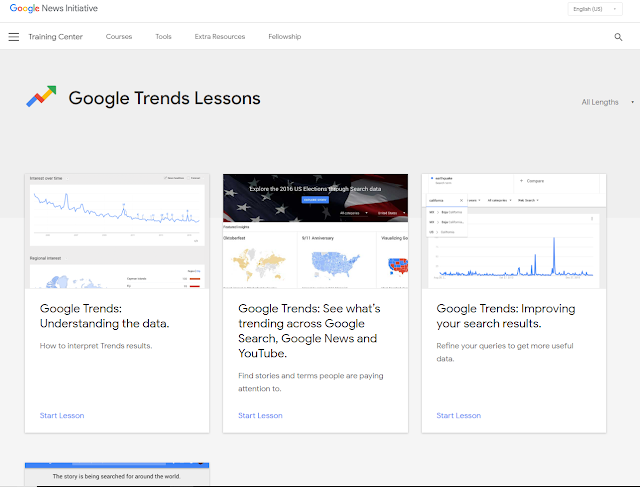Click the interest over time chart thumbnail
Viewport: 640px width, 487px height.
click(x=117, y=231)
